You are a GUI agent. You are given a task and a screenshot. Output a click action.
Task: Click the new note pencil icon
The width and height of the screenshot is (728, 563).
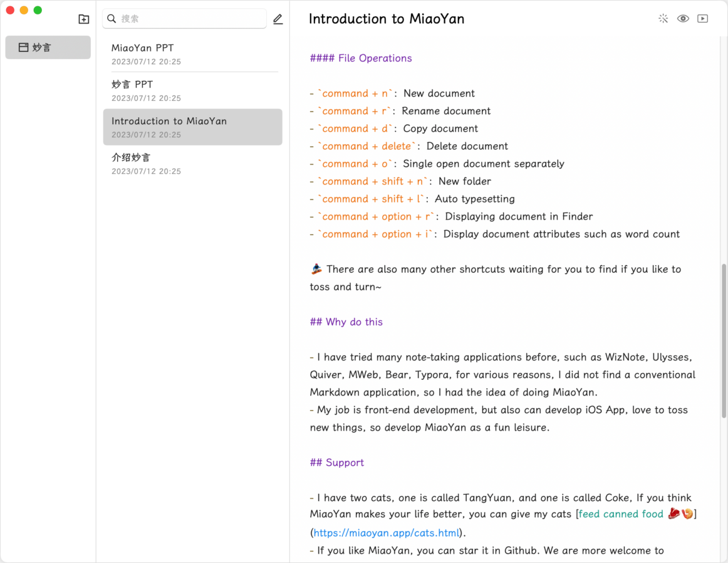[278, 19]
